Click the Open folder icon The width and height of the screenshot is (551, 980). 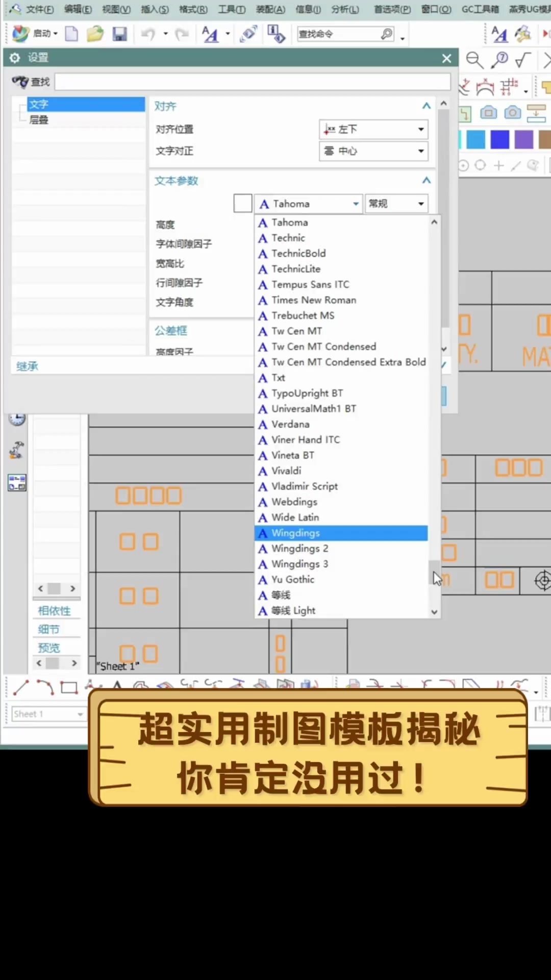(x=95, y=34)
